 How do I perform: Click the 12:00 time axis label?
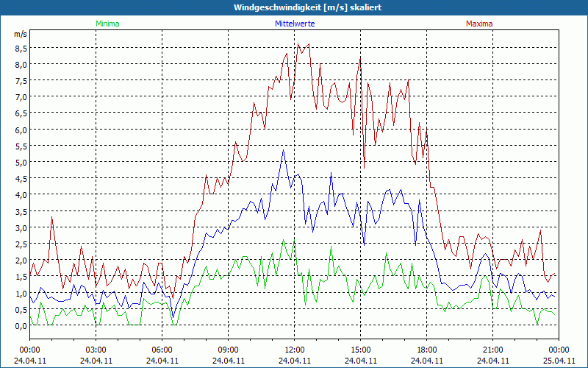tap(295, 350)
